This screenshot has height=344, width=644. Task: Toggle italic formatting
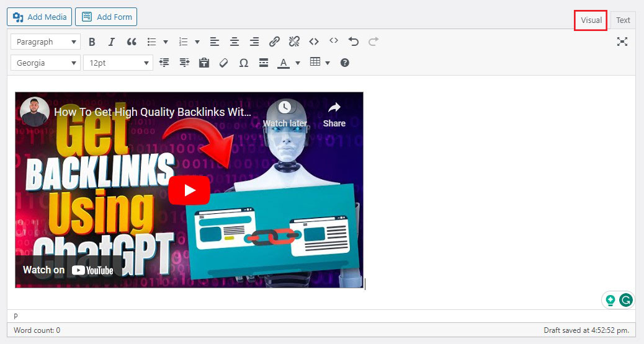point(111,42)
